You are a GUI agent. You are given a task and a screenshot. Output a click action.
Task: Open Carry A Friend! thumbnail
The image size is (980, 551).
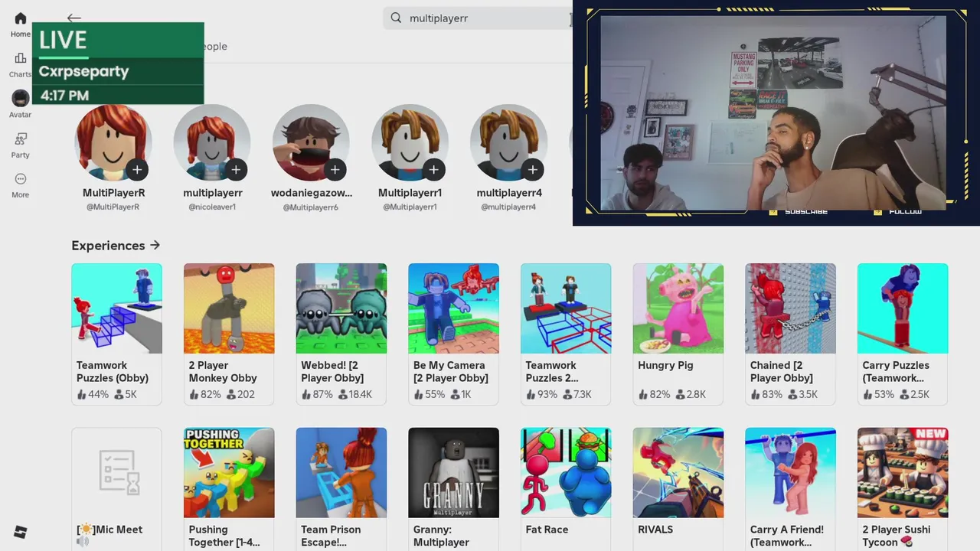click(x=790, y=472)
